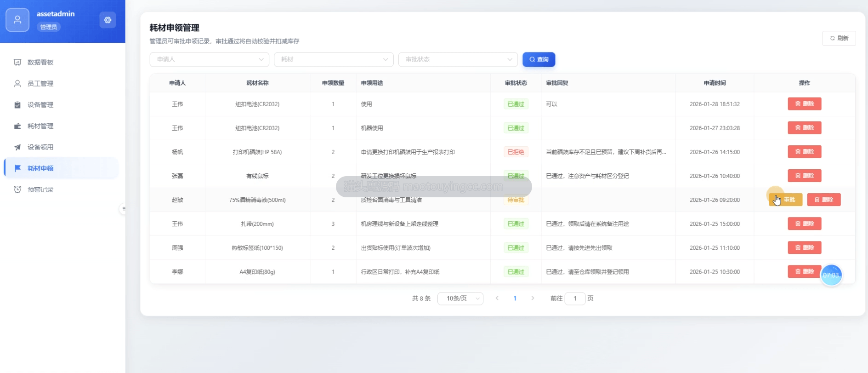Collapse the sidebar with the edge handle
The width and height of the screenshot is (868, 373).
pyautogui.click(x=123, y=208)
